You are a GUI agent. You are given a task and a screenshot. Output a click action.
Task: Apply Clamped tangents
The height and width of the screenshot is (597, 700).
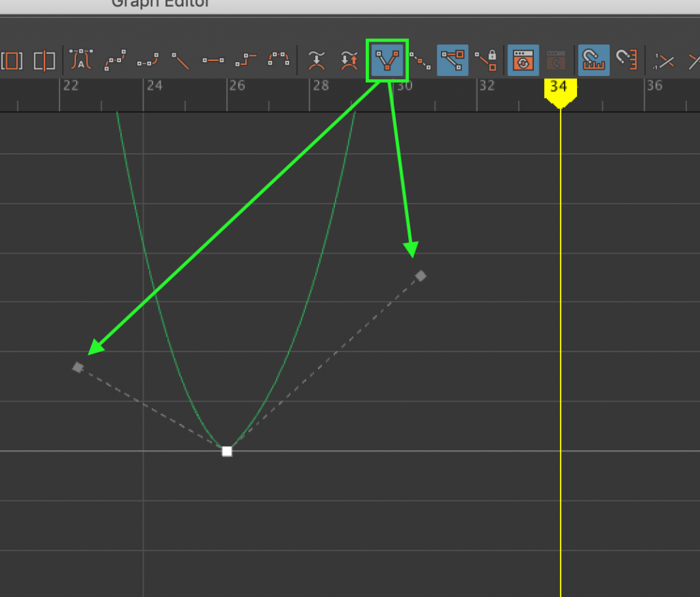(x=147, y=60)
